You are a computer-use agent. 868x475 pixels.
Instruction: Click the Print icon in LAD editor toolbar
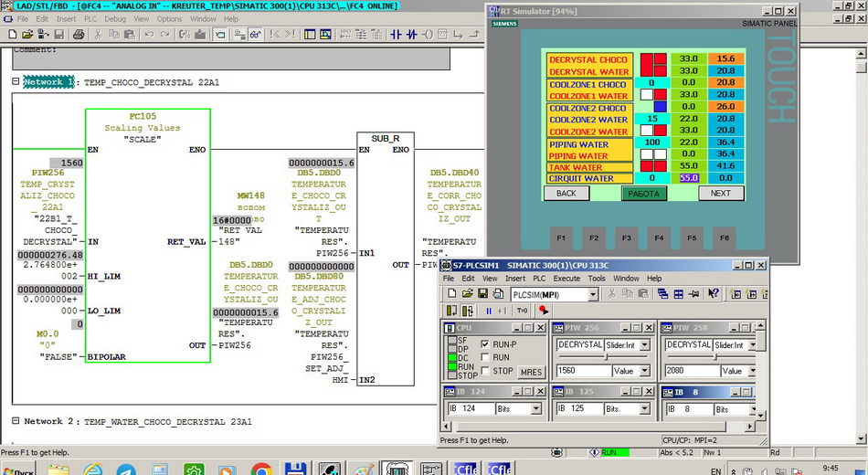pos(79,35)
